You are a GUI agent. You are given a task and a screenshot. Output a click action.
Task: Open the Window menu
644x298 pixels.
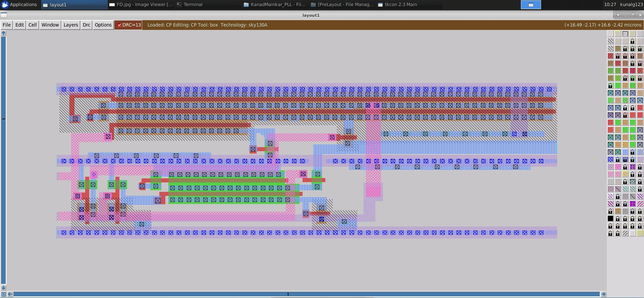coord(50,25)
